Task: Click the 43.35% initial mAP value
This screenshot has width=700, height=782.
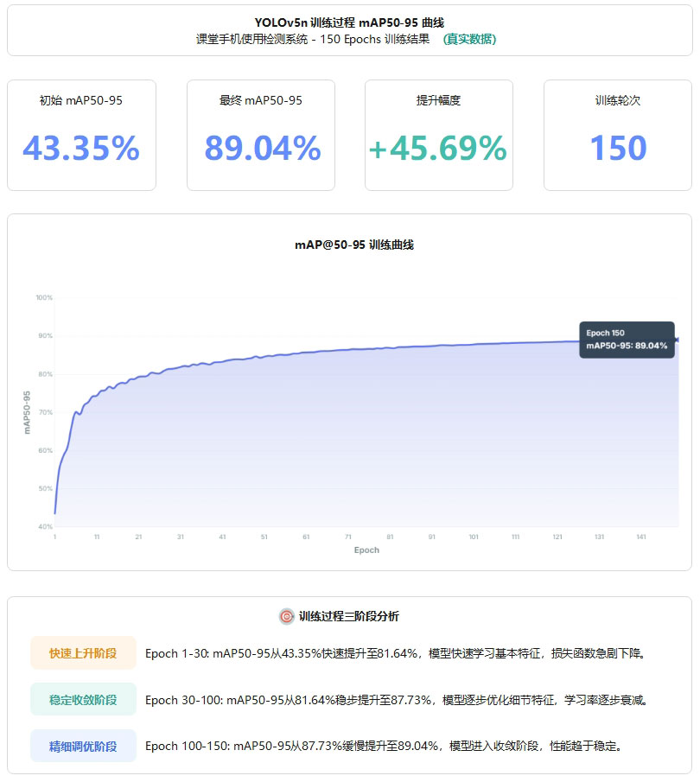Action: (81, 148)
